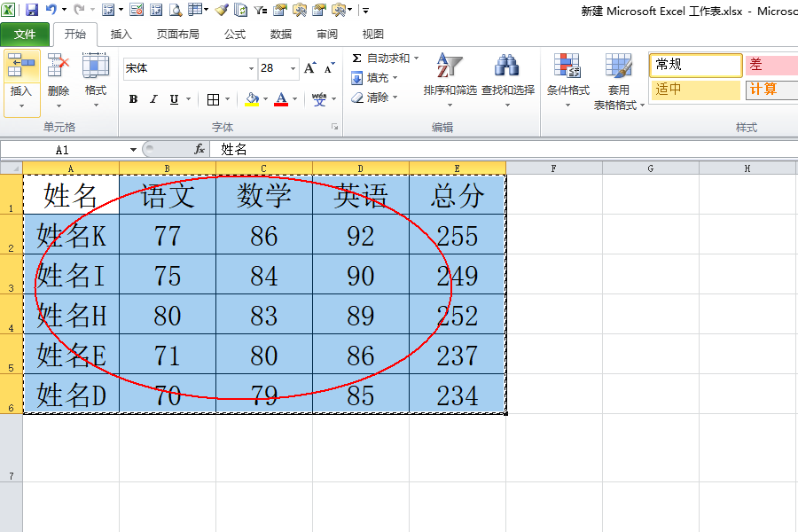Expand the borders dropdown arrow

coord(227,99)
